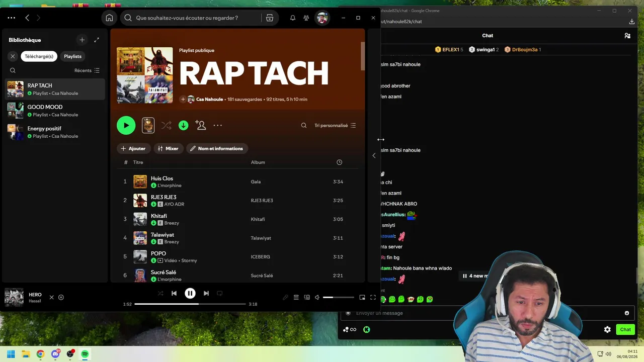The image size is (644, 362).
Task: Open the notifications bell
Action: click(x=293, y=18)
